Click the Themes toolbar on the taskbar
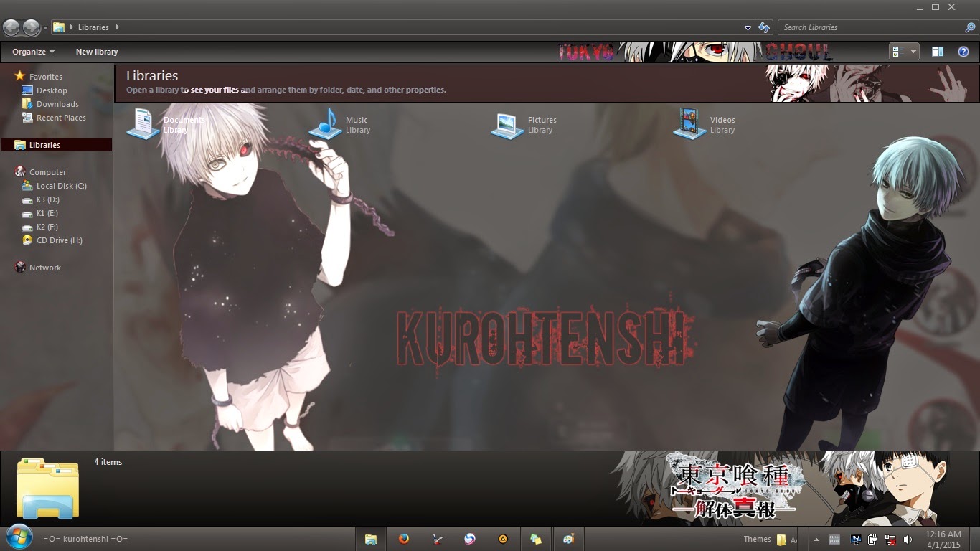980x551 pixels. coord(758,539)
